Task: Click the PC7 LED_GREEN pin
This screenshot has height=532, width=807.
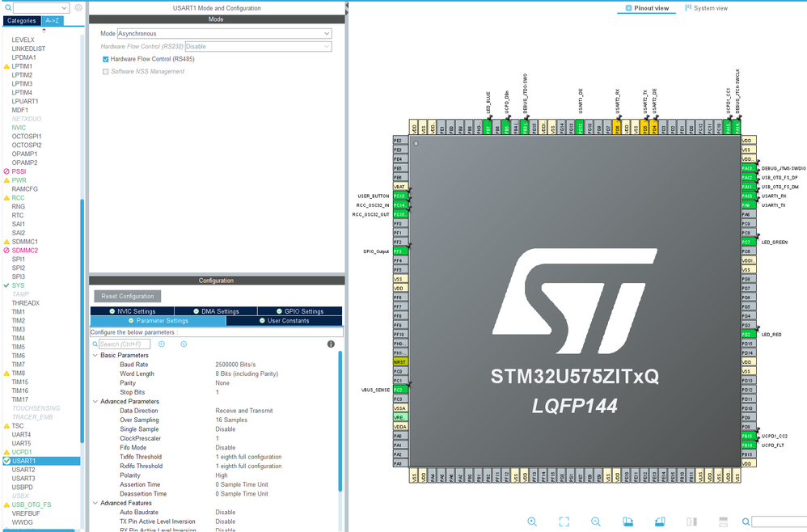Action: pos(749,242)
